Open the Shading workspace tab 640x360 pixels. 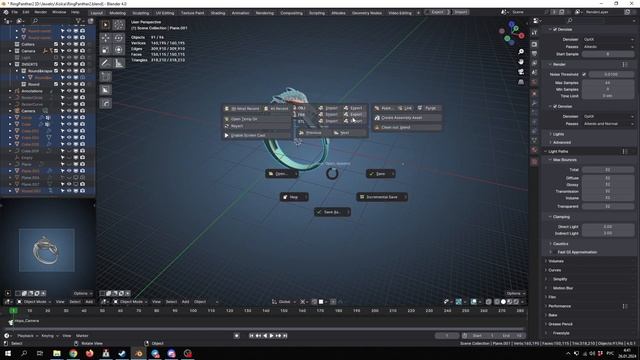pyautogui.click(x=218, y=13)
